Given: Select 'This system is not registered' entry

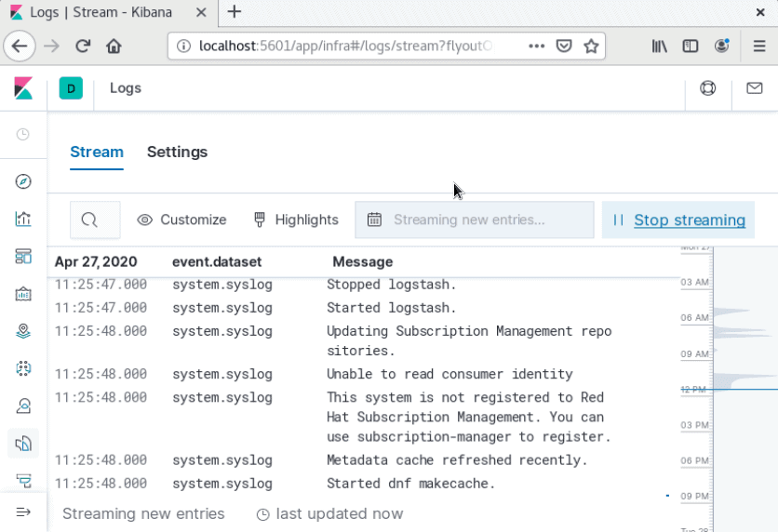Looking at the screenshot, I should tap(364, 417).
